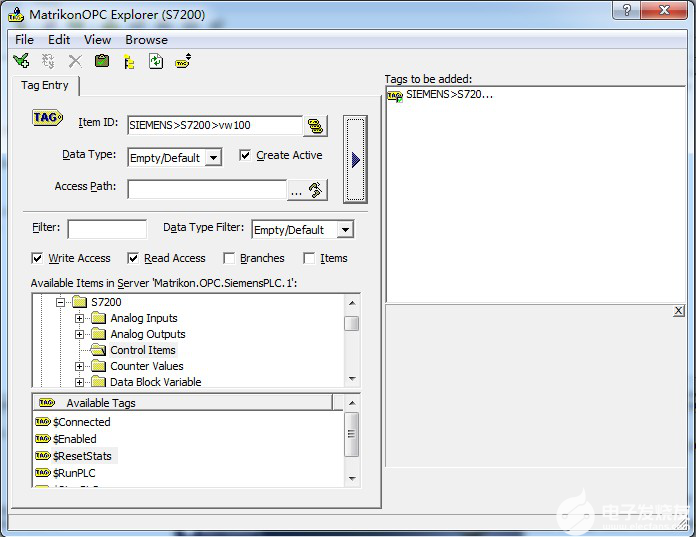Click the yellow TAG icon beside Item ID
Image resolution: width=696 pixels, height=537 pixels.
point(47,118)
